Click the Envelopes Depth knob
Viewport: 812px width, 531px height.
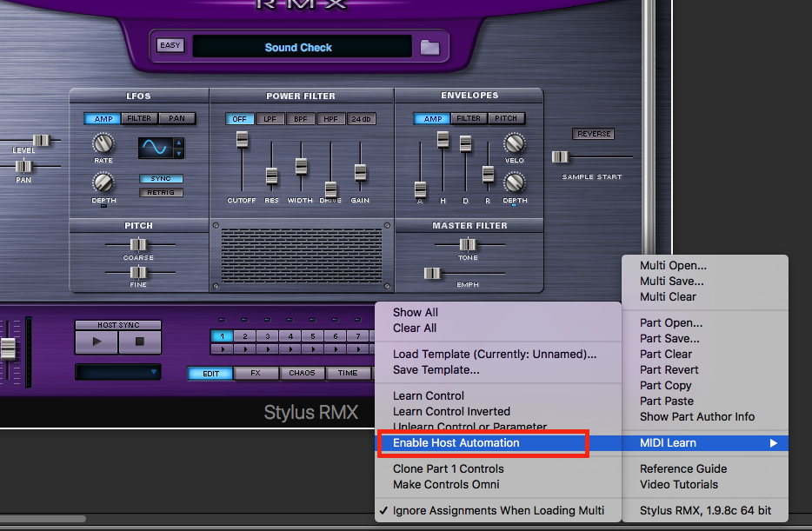coord(515,183)
